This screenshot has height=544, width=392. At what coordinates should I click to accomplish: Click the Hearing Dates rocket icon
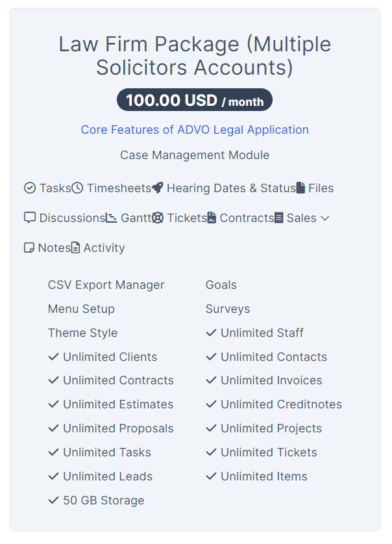pyautogui.click(x=157, y=188)
